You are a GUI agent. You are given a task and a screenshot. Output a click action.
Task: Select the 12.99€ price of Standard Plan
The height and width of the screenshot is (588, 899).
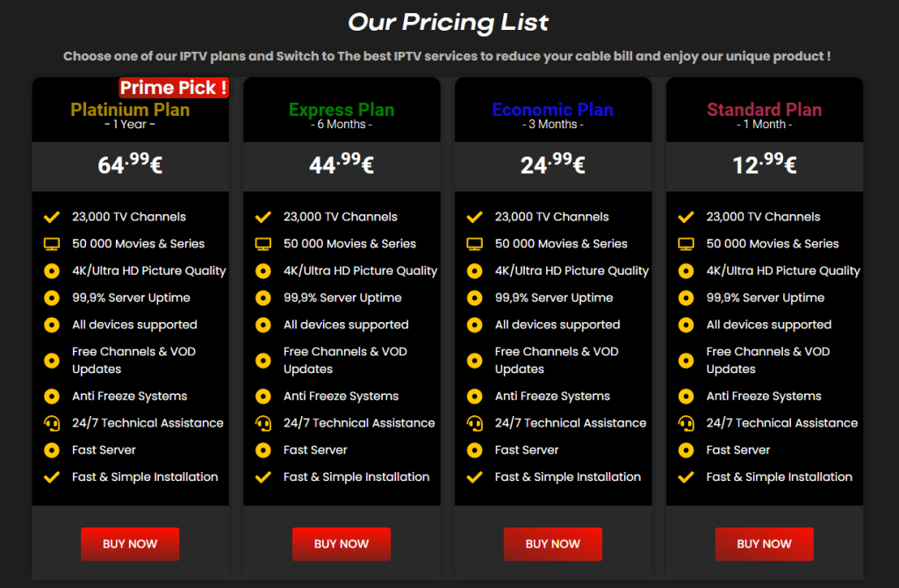click(x=764, y=166)
